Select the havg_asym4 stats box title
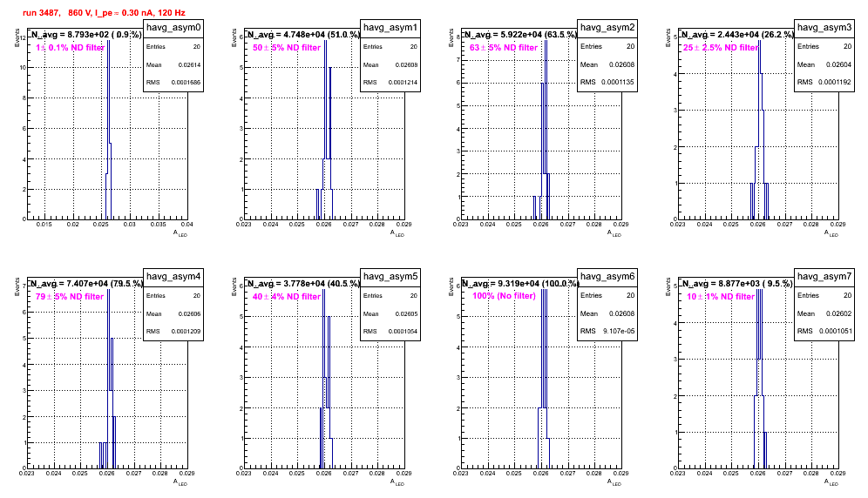This screenshot has height=498, width=868. click(x=173, y=277)
